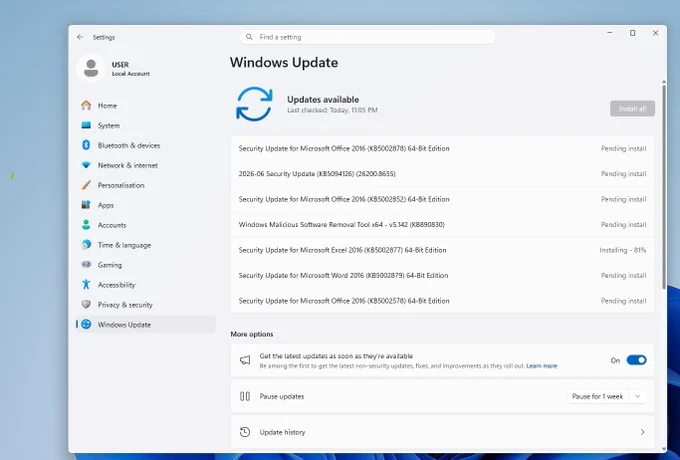
Task: Click the Time & language globe icon
Action: point(86,245)
